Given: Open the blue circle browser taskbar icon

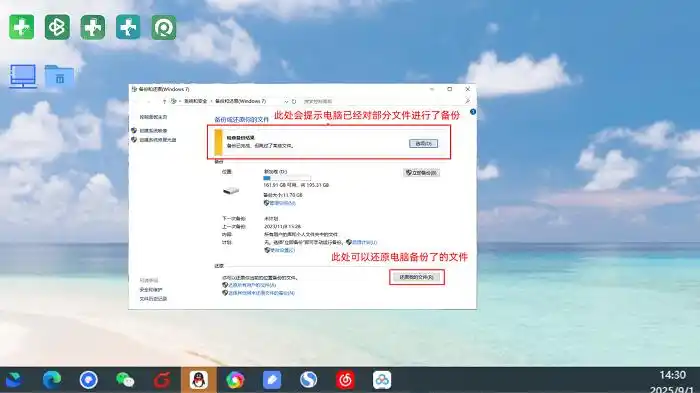Looking at the screenshot, I should (x=88, y=380).
